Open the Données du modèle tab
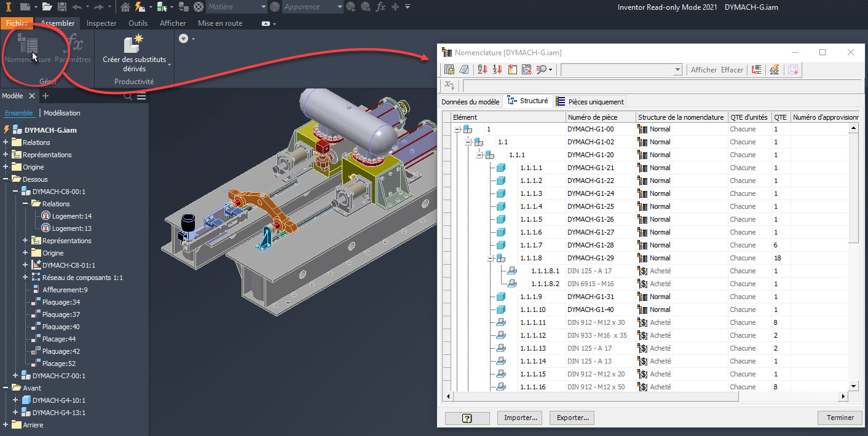The image size is (868, 436). coord(471,102)
